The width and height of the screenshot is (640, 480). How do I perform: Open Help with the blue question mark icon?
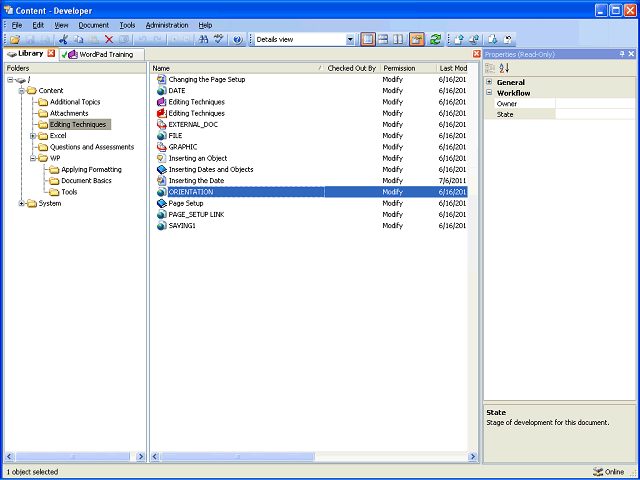(x=238, y=40)
